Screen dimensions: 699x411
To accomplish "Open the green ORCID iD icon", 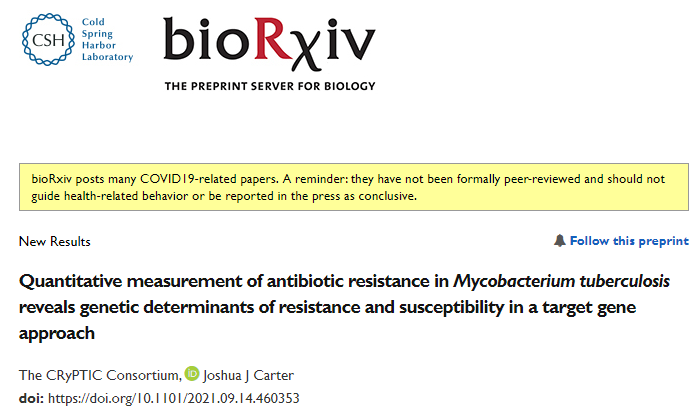I will [192, 374].
